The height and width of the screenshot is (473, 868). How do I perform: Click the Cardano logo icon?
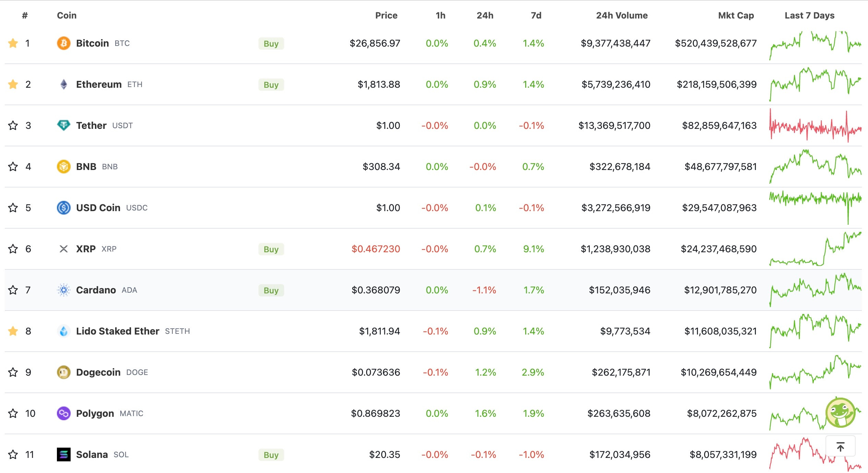point(63,290)
